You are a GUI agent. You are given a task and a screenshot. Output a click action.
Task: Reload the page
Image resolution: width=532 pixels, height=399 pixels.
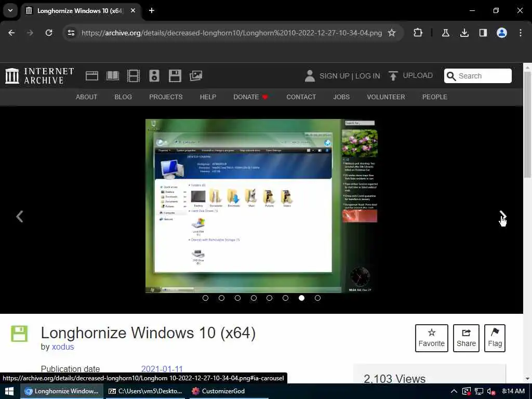[49, 33]
